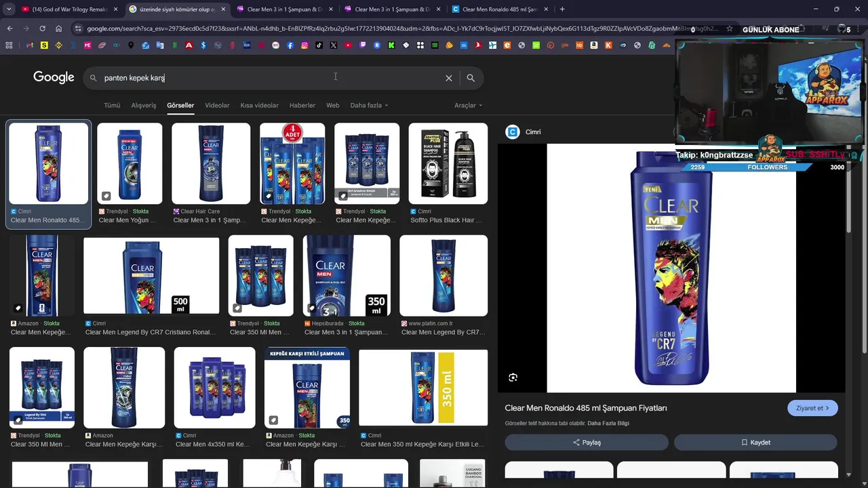Open the map pin bookmark icon
Screen dimensions: 868x488
(x=131, y=45)
